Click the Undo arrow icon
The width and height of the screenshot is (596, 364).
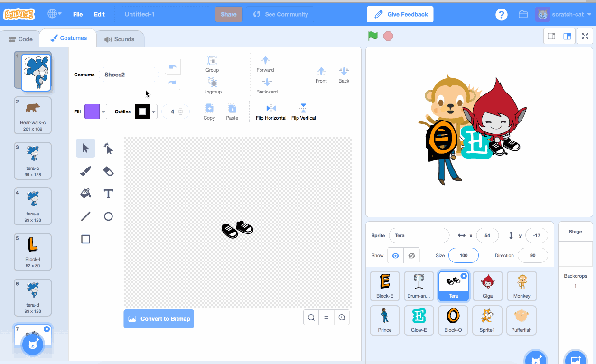point(173,67)
